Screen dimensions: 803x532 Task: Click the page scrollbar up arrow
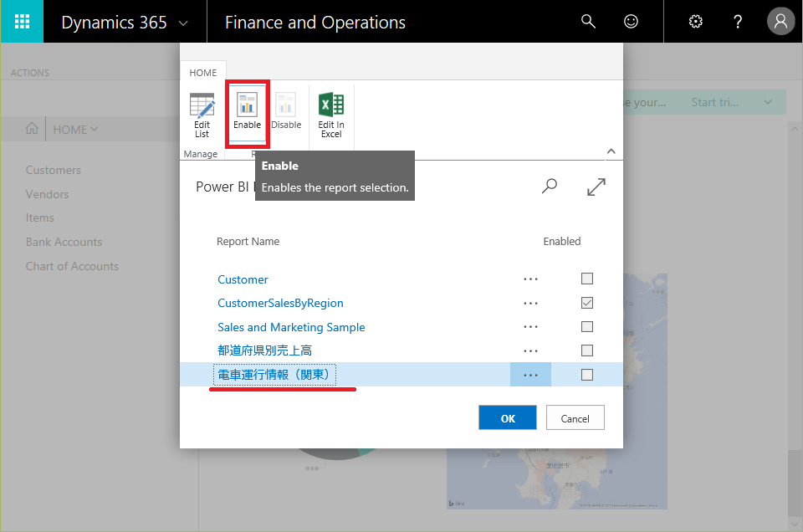(795, 129)
